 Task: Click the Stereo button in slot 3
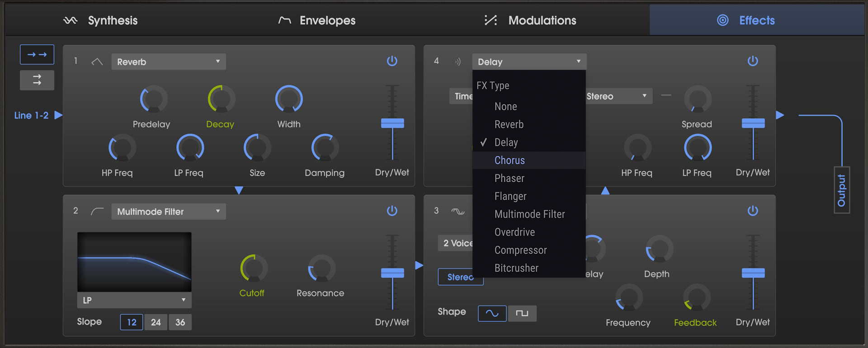[x=460, y=277]
